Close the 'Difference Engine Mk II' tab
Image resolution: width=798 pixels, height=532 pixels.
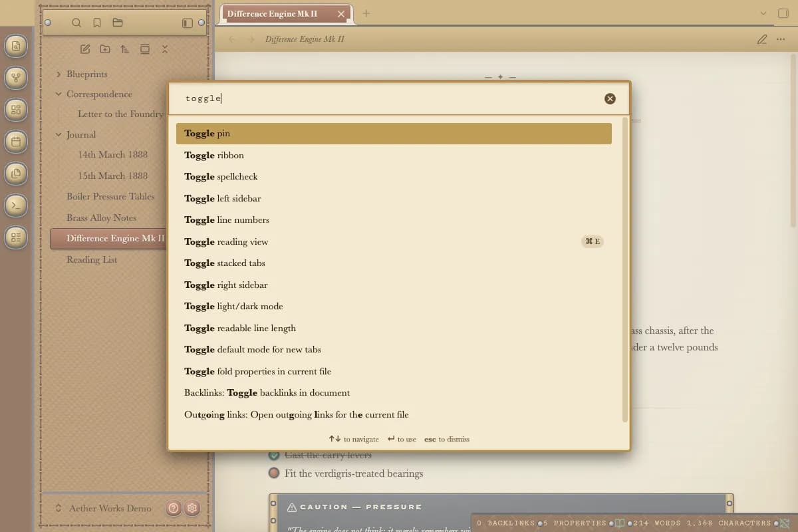341,14
